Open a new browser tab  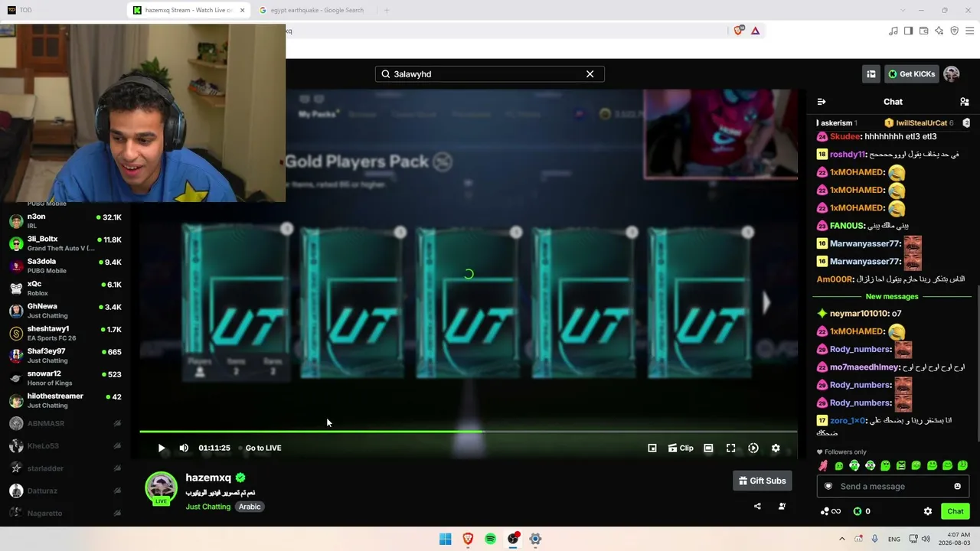tap(387, 10)
